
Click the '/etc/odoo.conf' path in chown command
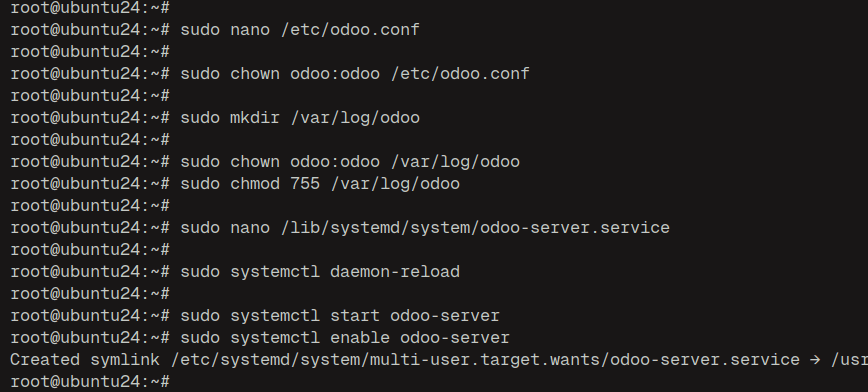[x=461, y=74]
